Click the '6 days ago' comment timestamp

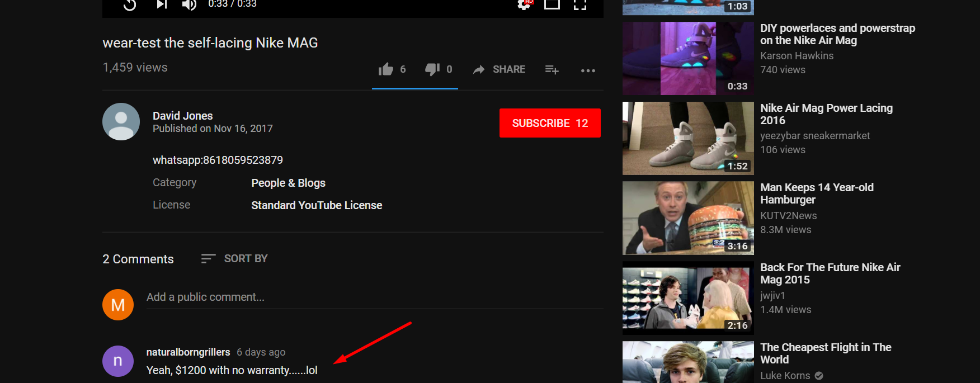[x=261, y=352]
